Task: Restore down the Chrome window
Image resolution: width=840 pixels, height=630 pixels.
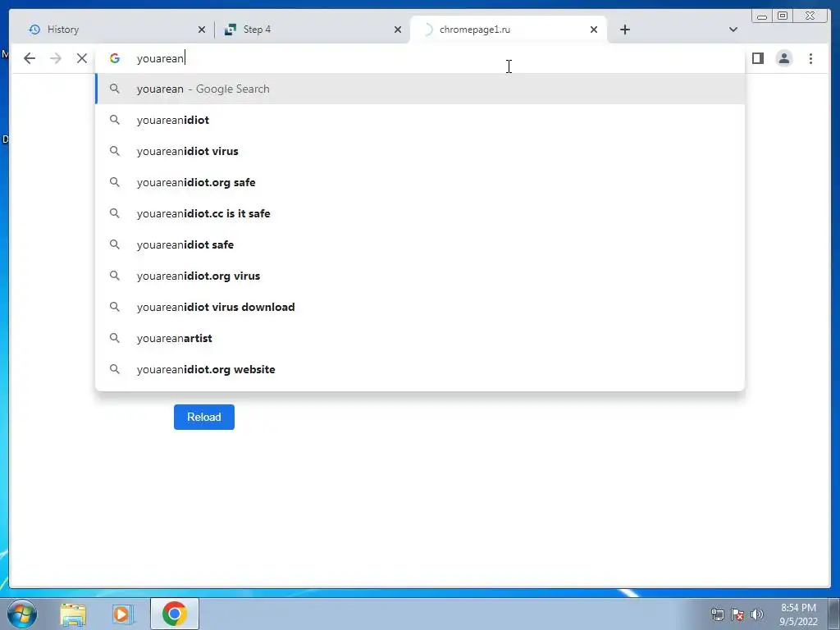Action: tap(783, 16)
